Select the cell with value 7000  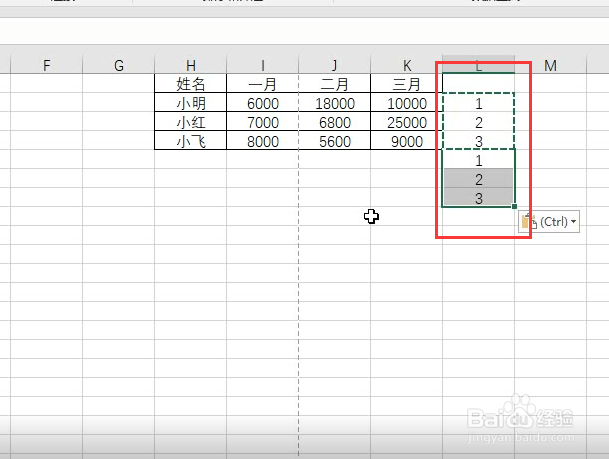[x=263, y=121]
